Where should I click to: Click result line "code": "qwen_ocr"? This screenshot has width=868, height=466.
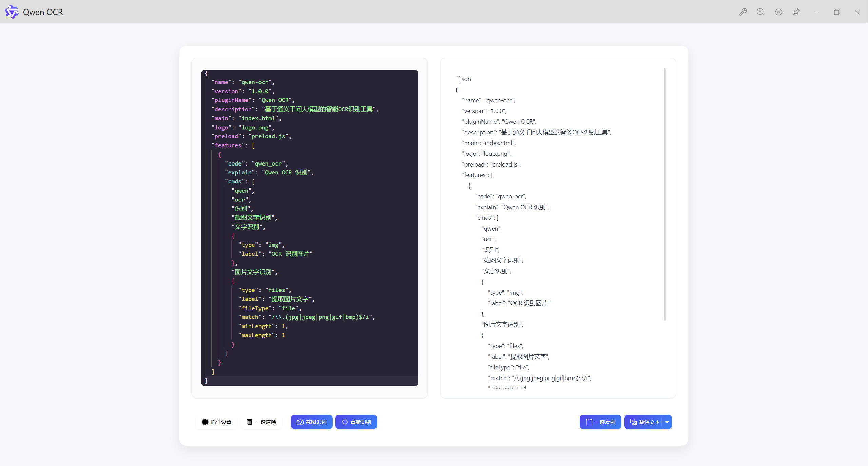(501, 196)
